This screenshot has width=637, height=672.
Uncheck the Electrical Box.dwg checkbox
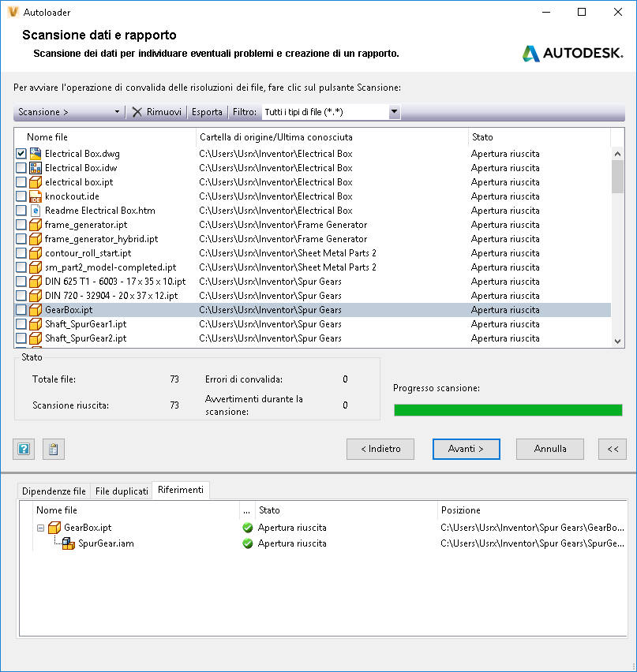(21, 154)
